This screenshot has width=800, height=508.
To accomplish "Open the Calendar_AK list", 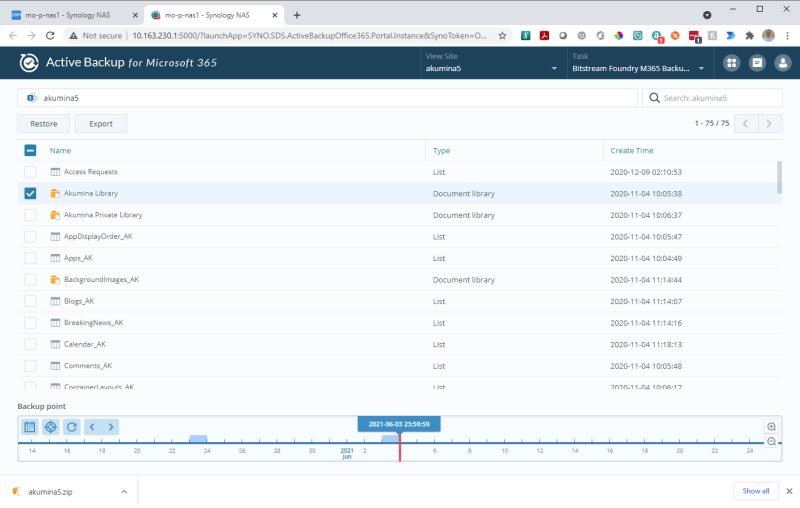I will tap(85, 344).
